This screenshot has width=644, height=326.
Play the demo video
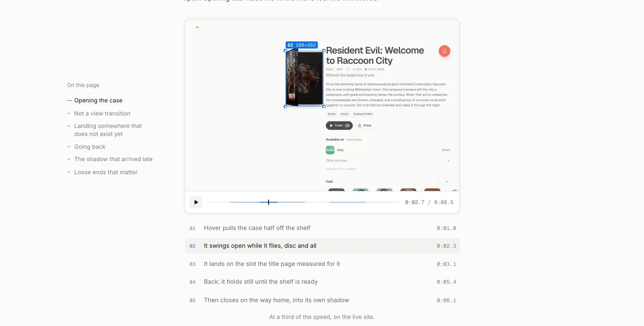point(196,202)
